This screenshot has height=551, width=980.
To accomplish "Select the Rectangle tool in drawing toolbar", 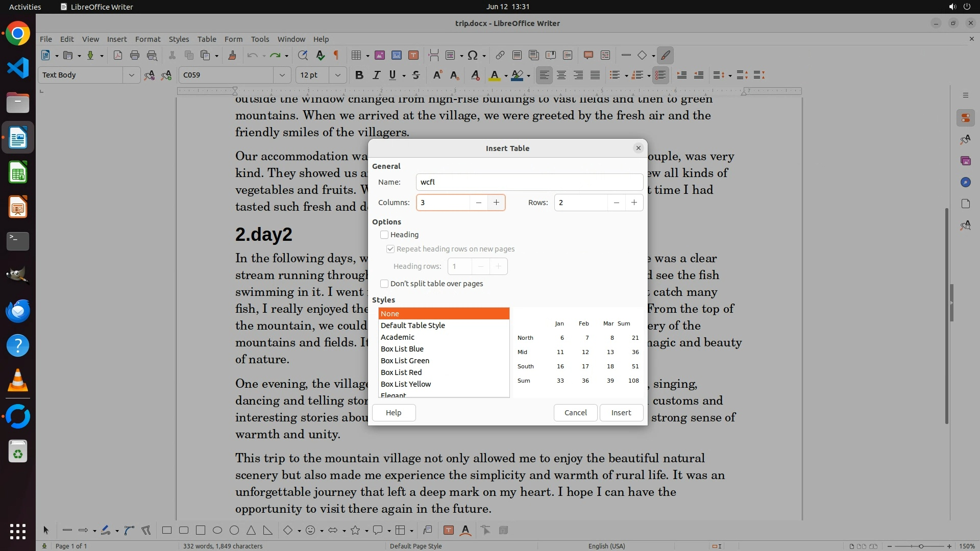I will 167,530.
